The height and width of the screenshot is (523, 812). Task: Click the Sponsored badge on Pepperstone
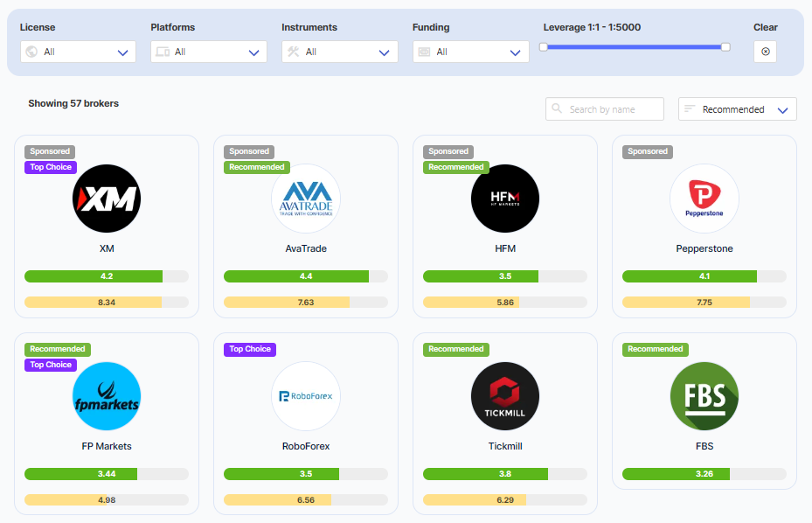648,152
